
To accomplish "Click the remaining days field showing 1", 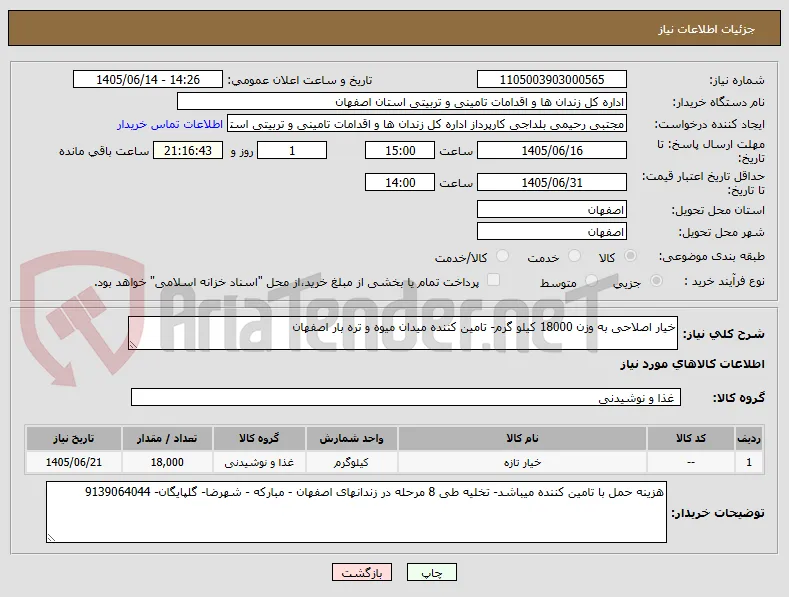I will (292, 151).
